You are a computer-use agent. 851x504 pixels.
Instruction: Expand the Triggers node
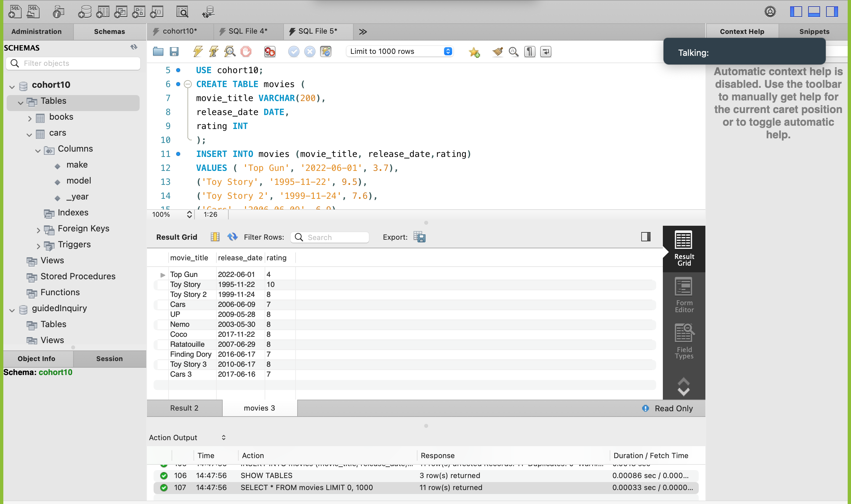coord(38,246)
